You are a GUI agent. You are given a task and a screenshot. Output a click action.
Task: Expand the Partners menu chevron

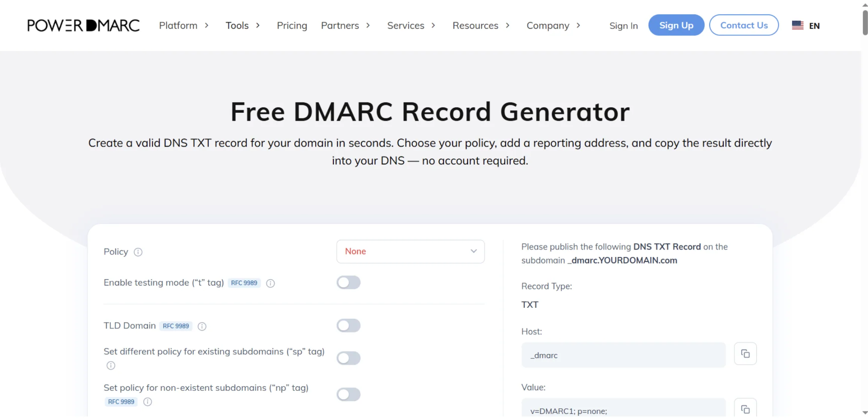point(368,26)
